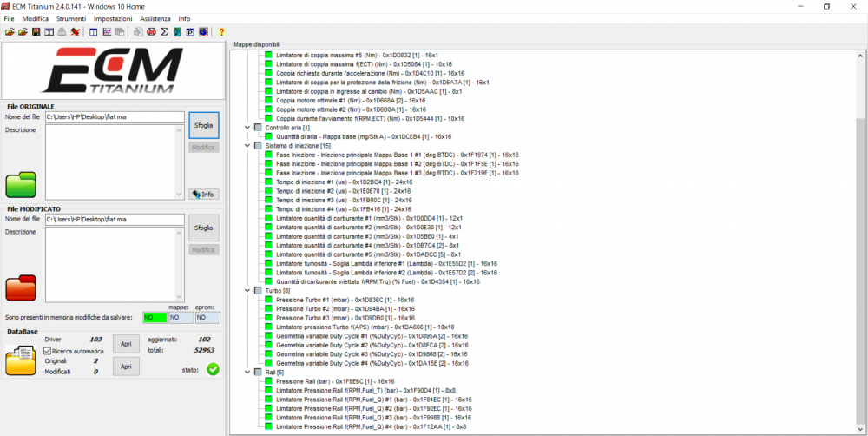Open the Impostazioni menu
Viewport: 868px width, 436px height.
(x=113, y=18)
